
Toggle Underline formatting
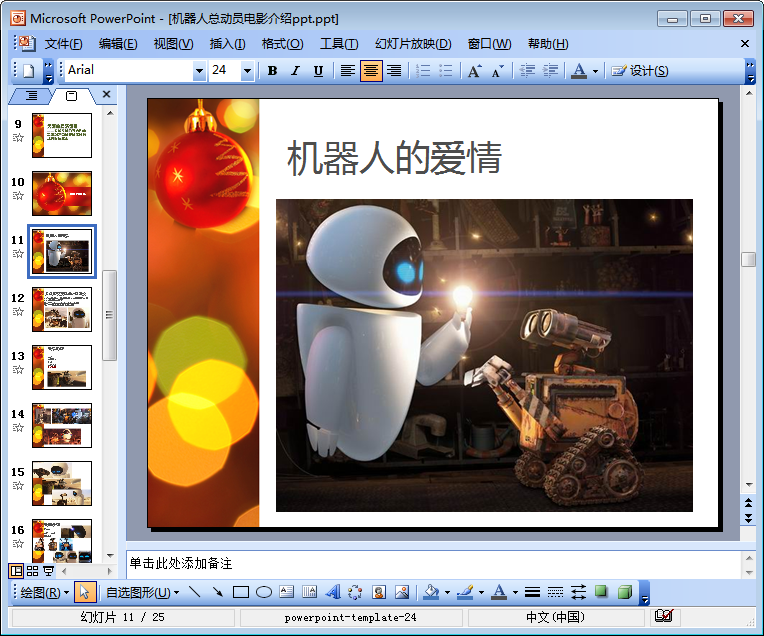click(x=318, y=71)
